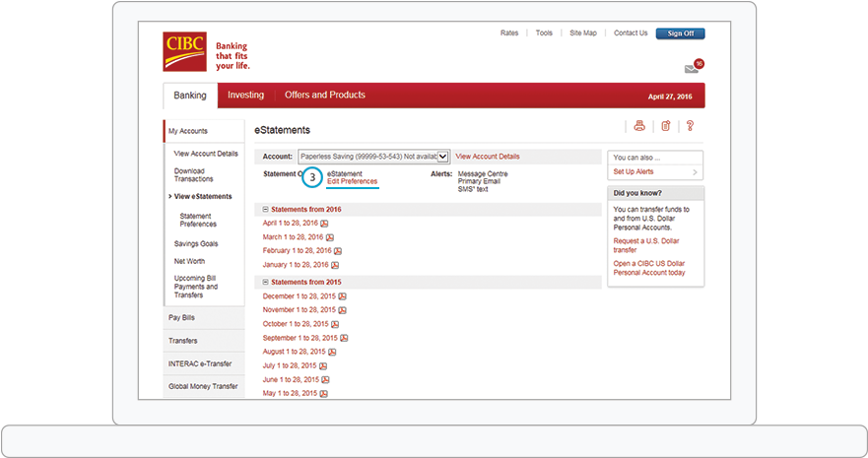
Task: Open PDF icon for December 2015 statement
Action: [x=342, y=296]
